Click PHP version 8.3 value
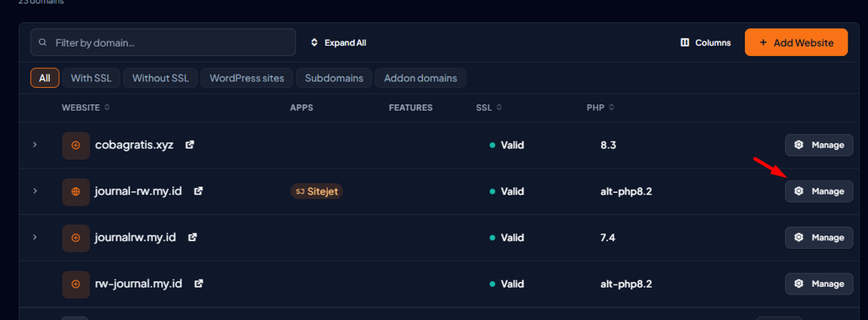This screenshot has width=868, height=320. click(609, 146)
